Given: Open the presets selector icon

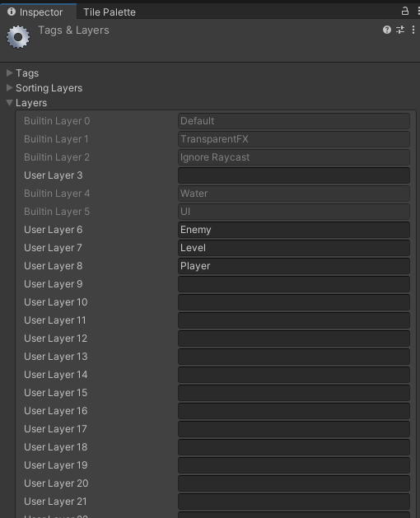Looking at the screenshot, I should click(x=400, y=30).
